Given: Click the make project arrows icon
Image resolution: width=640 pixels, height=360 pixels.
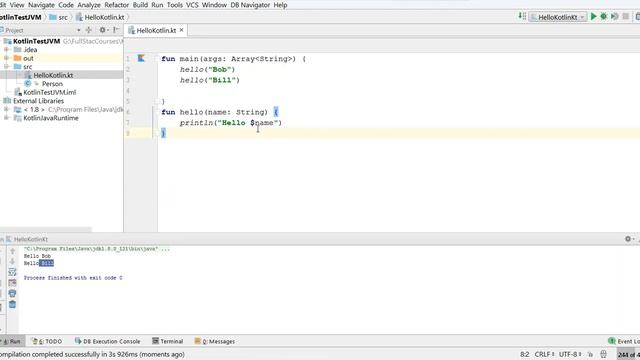Looking at the screenshot, I should [522, 16].
